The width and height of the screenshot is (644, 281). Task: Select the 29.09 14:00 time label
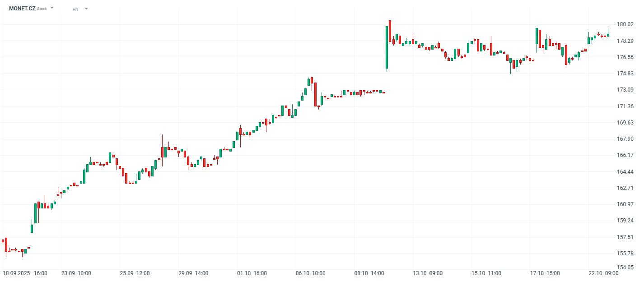coord(193,273)
